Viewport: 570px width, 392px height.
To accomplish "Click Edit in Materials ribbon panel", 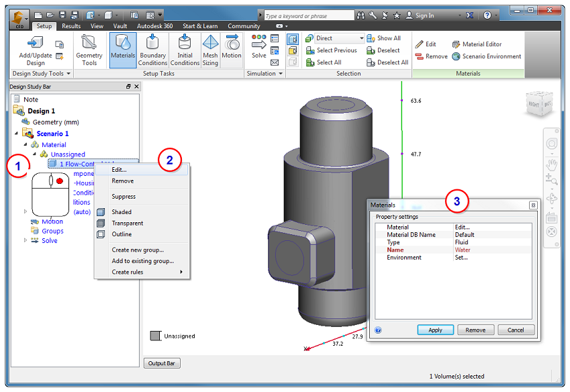I will coord(426,44).
